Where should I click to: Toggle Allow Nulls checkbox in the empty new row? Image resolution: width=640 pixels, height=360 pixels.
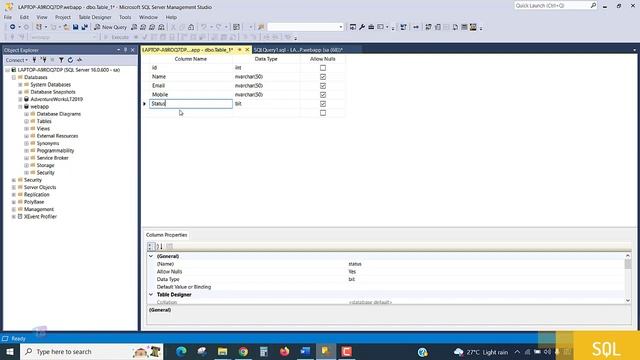pyautogui.click(x=323, y=113)
